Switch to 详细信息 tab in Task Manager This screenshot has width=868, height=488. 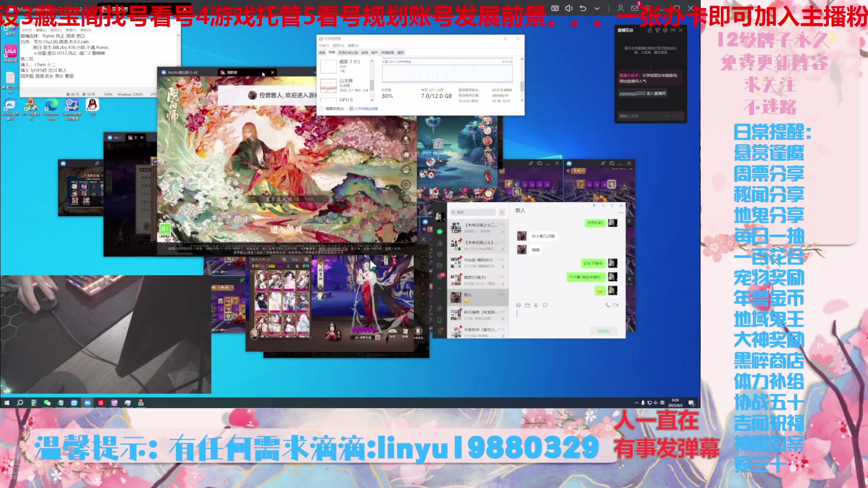[387, 53]
